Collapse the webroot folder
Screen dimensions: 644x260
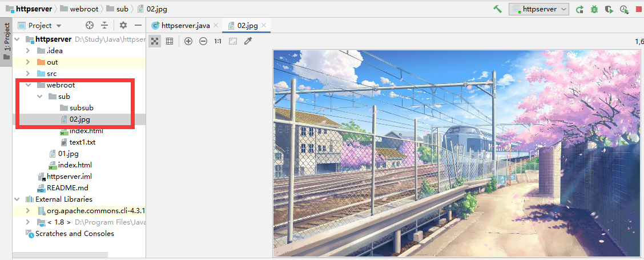coord(28,85)
